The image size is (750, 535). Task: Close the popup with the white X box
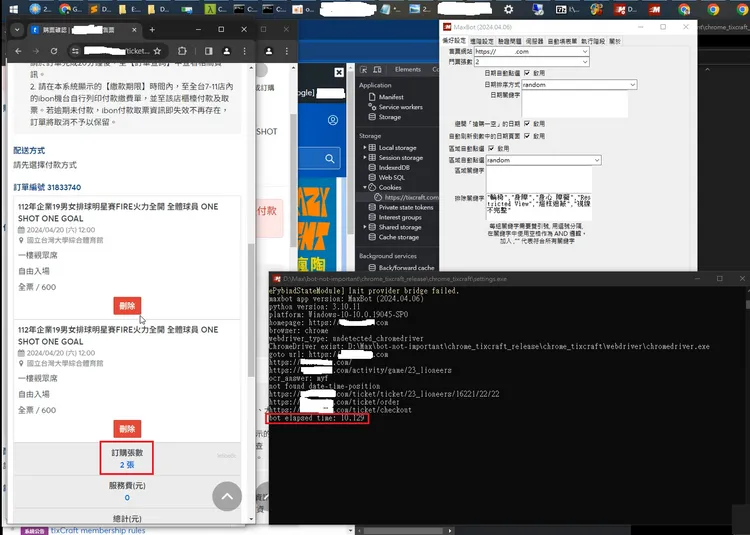click(x=339, y=72)
